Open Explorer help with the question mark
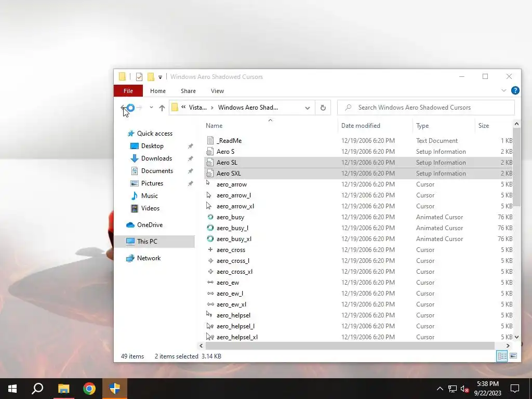 (x=515, y=90)
